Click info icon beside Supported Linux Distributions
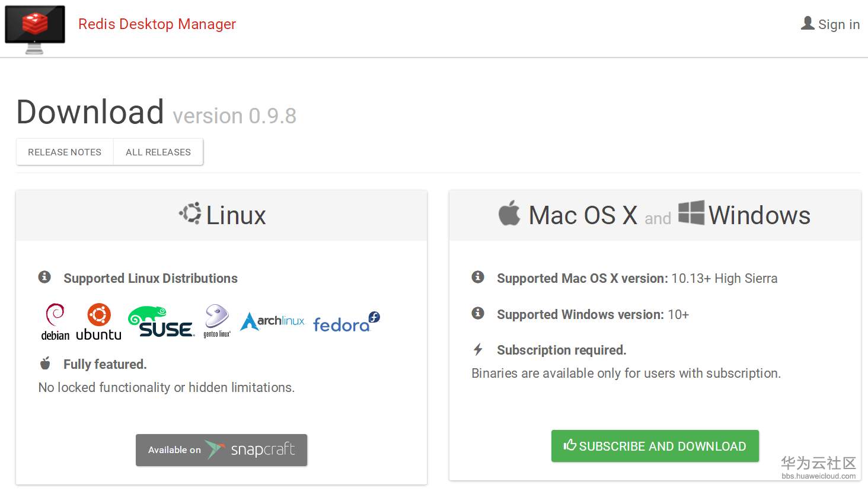Viewport: 868px width, 491px height. coord(44,277)
